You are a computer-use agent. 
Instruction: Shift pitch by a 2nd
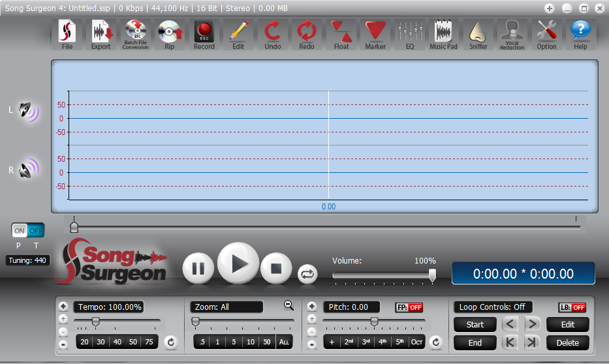349,342
